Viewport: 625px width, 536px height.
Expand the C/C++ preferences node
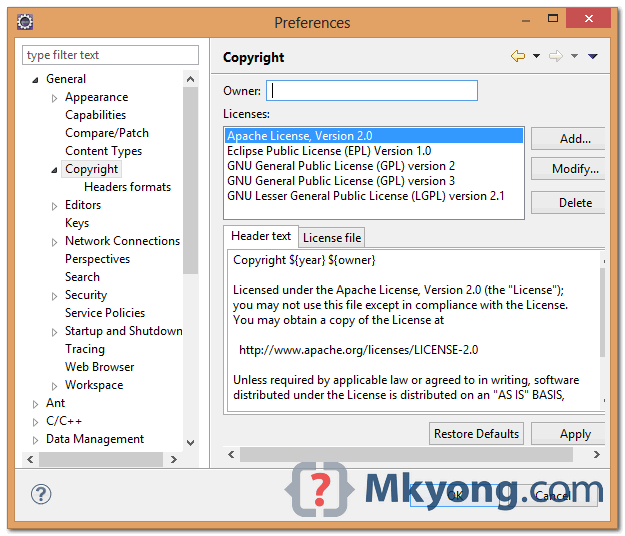(35, 422)
